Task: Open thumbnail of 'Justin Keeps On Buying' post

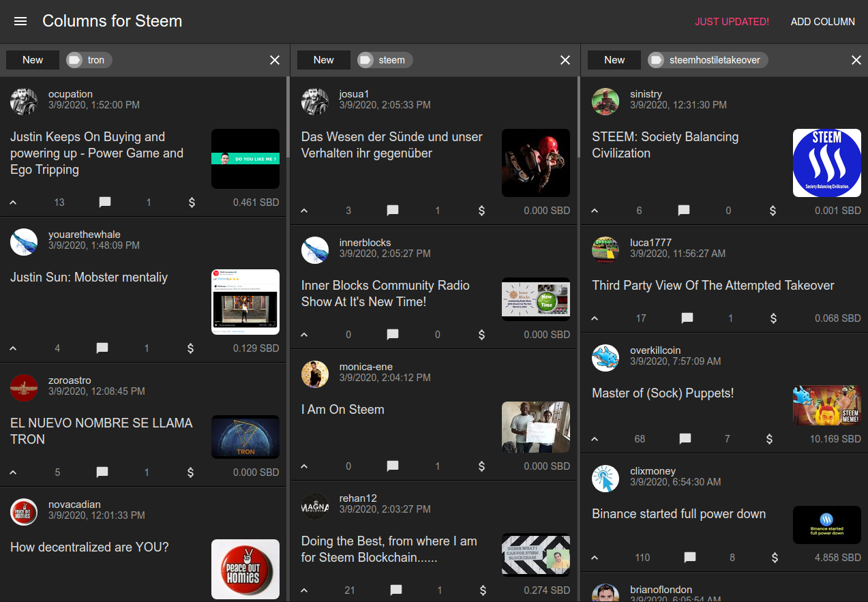Action: pyautogui.click(x=245, y=159)
